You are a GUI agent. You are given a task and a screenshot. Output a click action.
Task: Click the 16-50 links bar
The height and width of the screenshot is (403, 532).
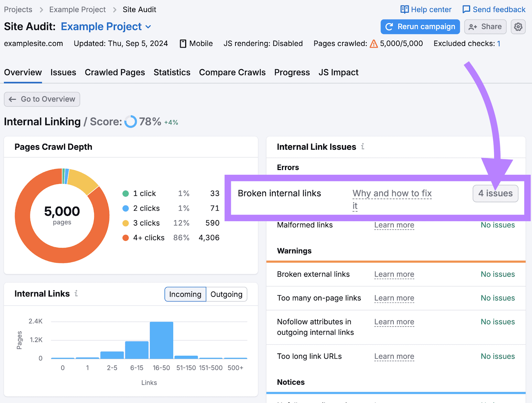pos(161,340)
